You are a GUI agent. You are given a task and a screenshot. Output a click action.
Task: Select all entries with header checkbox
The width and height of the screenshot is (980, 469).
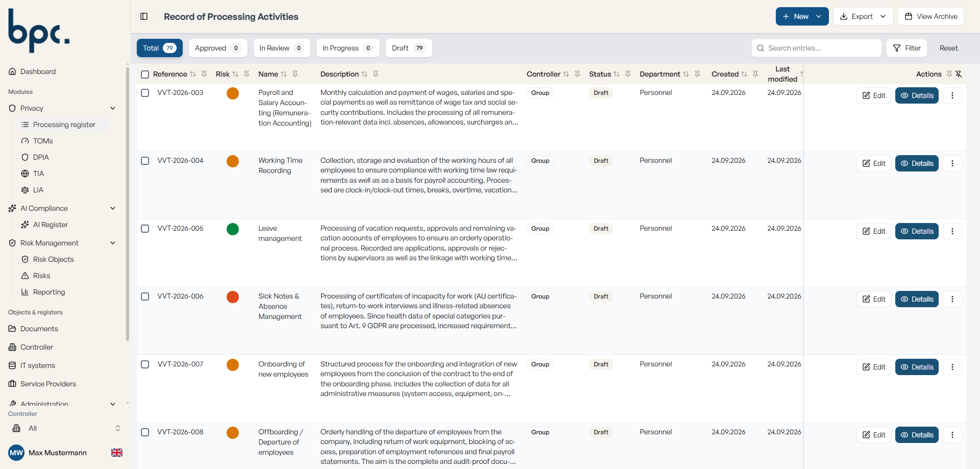tap(145, 75)
